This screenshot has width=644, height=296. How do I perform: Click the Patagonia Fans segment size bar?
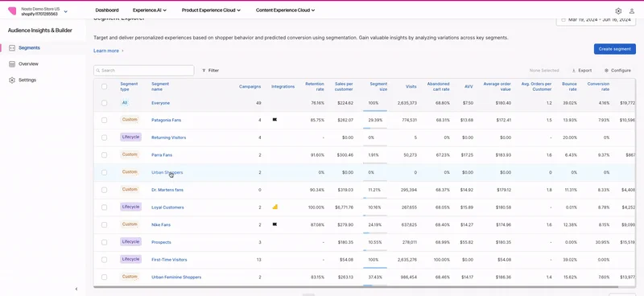375,128
